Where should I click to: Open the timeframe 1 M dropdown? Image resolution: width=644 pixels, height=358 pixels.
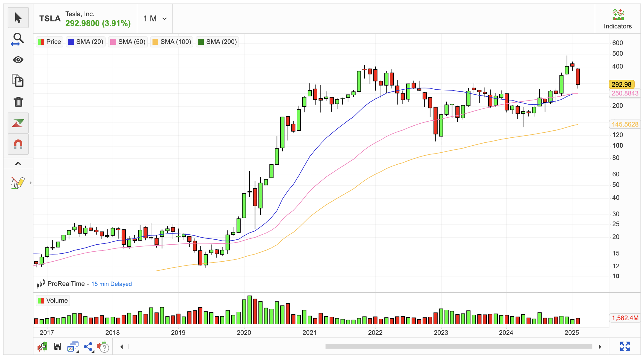(155, 19)
